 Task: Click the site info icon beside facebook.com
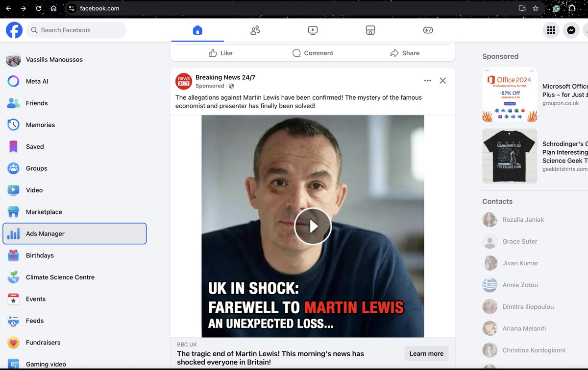[x=72, y=8]
